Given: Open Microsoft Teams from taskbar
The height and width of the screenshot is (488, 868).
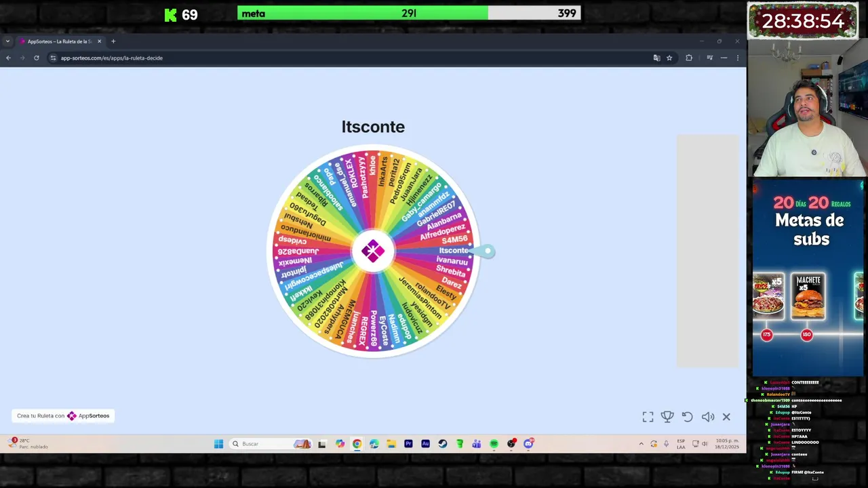Looking at the screenshot, I should pos(477,444).
